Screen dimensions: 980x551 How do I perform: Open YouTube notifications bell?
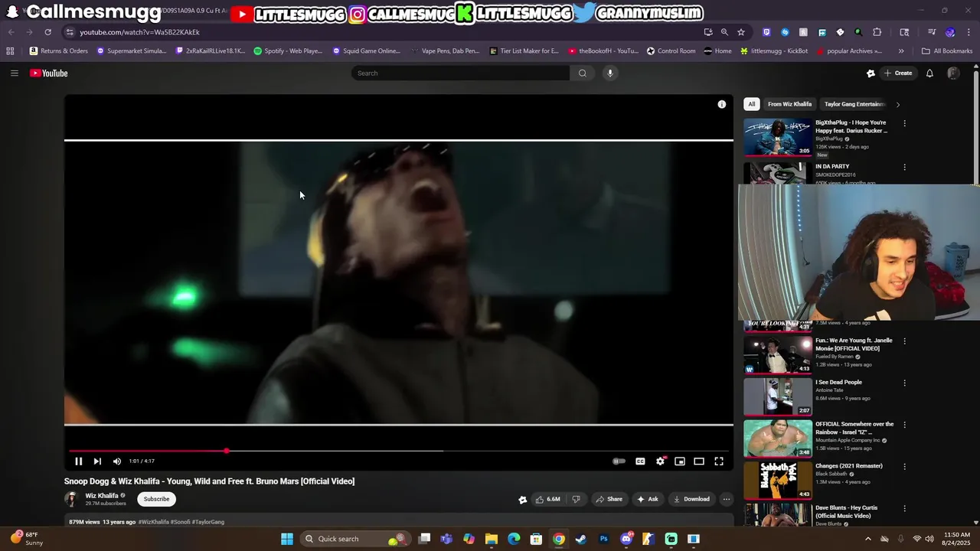(929, 73)
